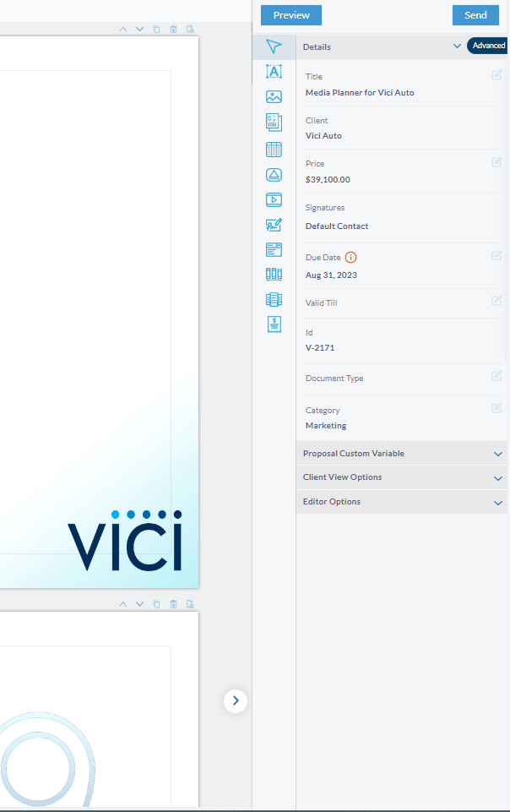The height and width of the screenshot is (812, 510).
Task: Open page settings icon on second page
Action: tap(190, 604)
